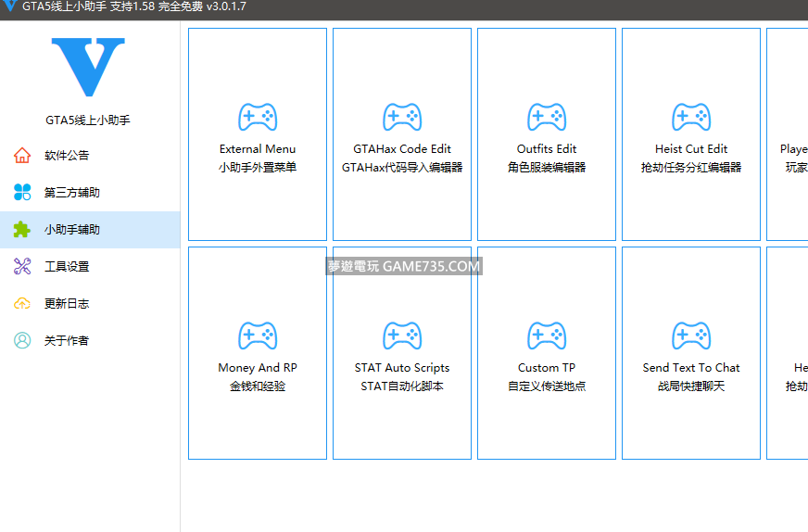Screen dimensions: 808x532
Task: Click the gamepad icon above GTAHax Code Edit
Action: [x=402, y=117]
